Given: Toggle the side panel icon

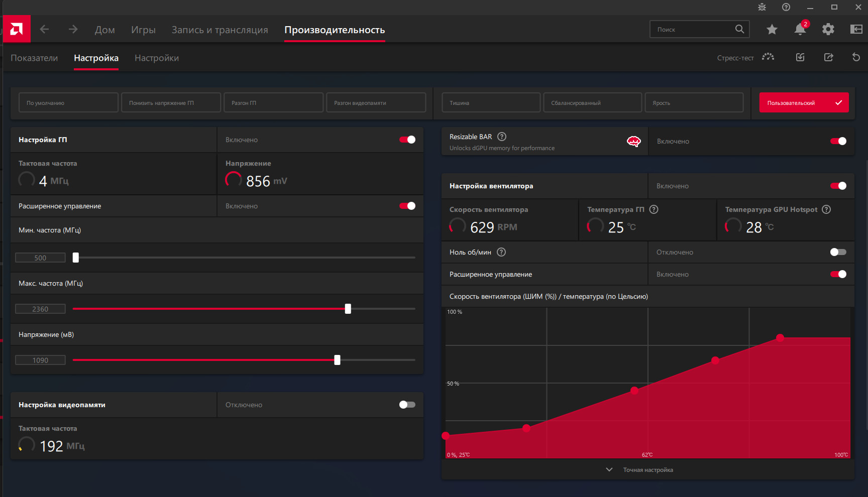Looking at the screenshot, I should tap(856, 29).
